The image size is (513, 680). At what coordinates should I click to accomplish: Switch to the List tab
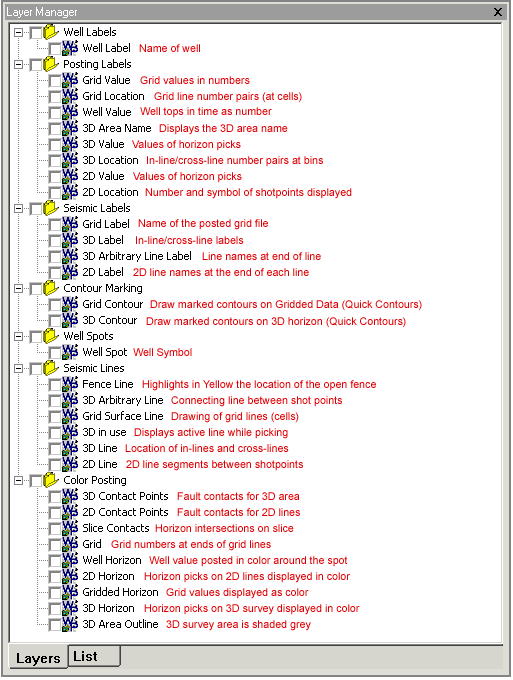click(94, 657)
